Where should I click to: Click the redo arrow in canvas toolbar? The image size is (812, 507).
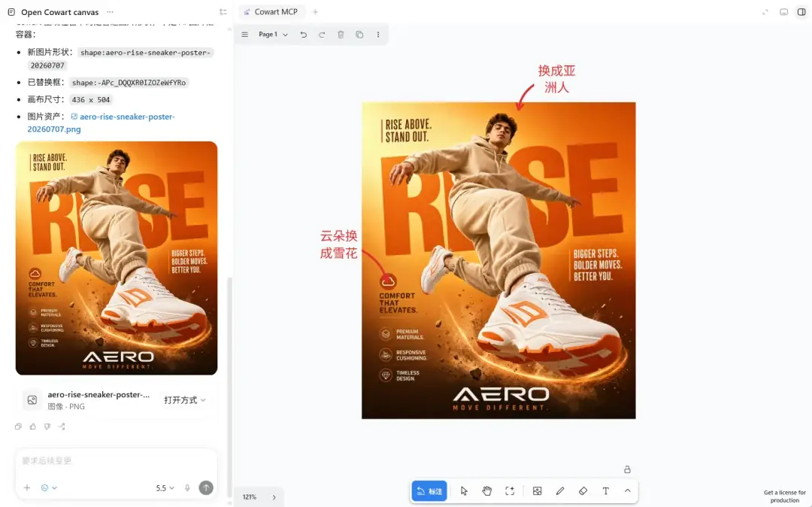pos(322,35)
